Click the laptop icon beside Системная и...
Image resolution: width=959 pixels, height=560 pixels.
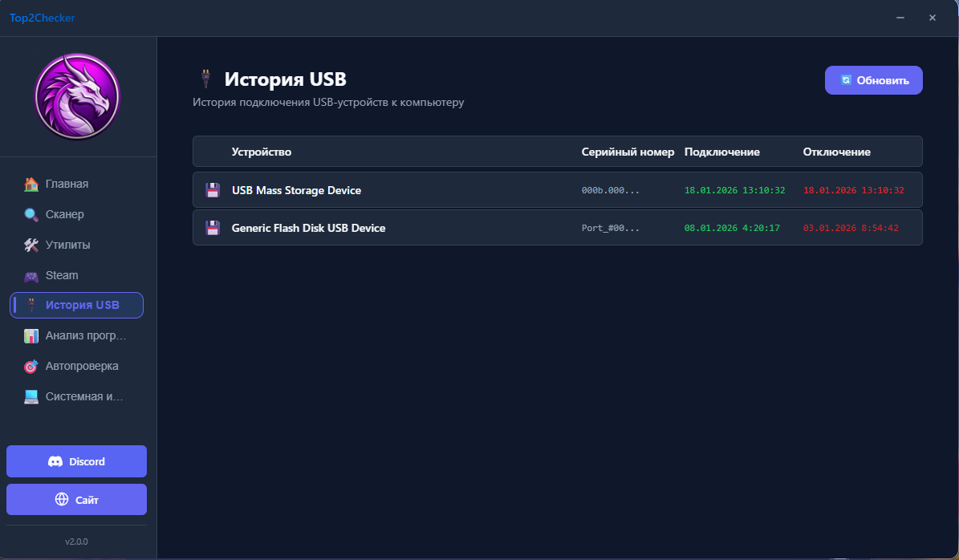click(x=31, y=397)
